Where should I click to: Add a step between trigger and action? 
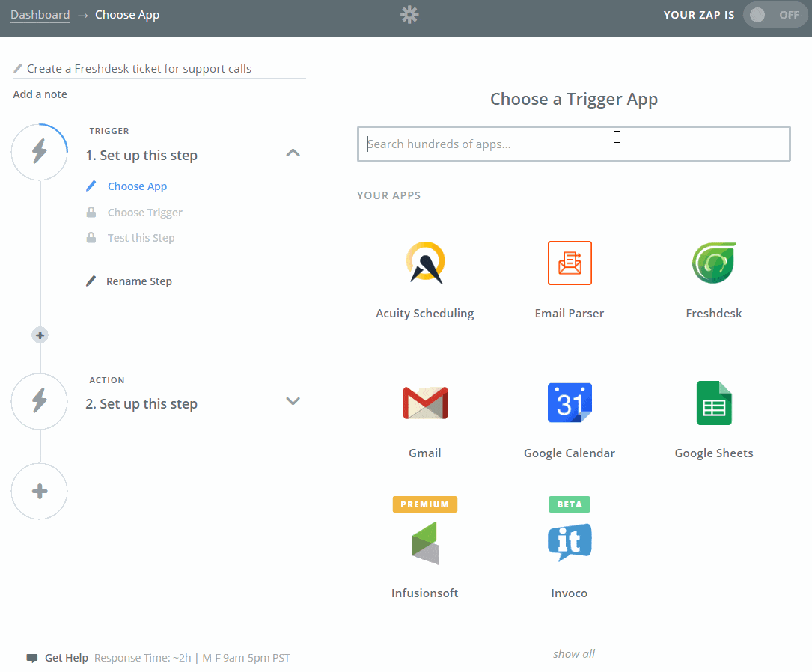point(40,335)
